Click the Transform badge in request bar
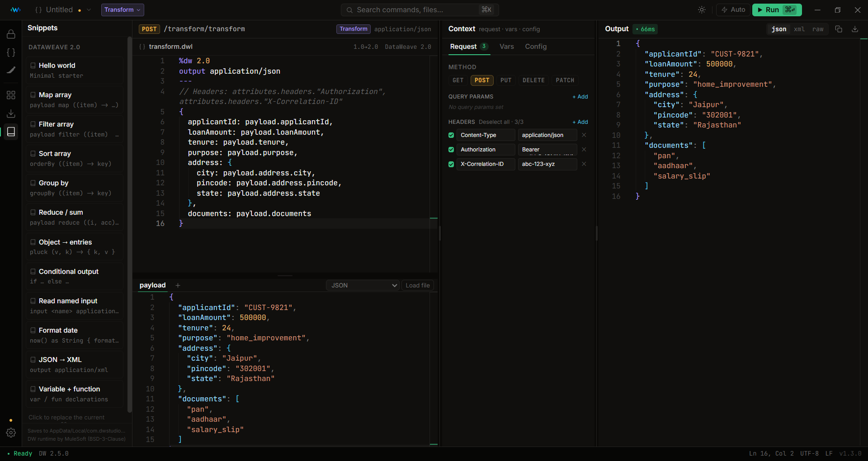The width and height of the screenshot is (868, 461). (x=354, y=29)
